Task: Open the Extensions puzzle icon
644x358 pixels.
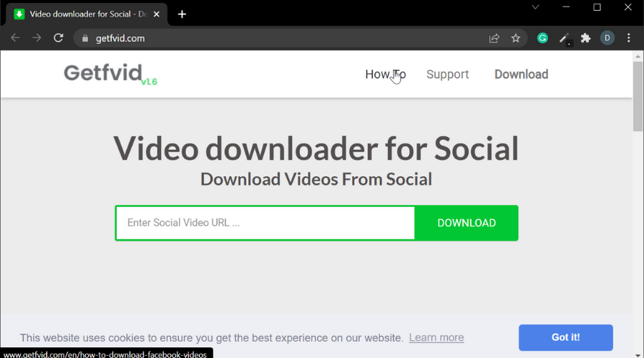Action: pos(585,38)
